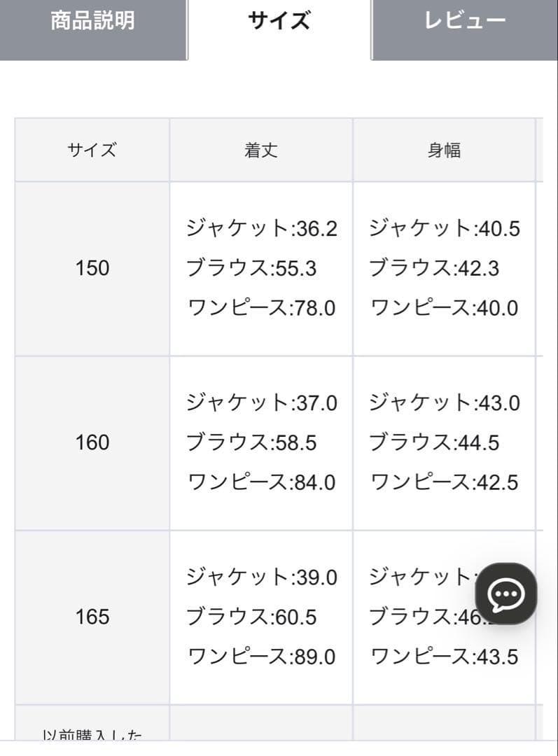Click ジャケット:36.2 length value

[261, 228]
